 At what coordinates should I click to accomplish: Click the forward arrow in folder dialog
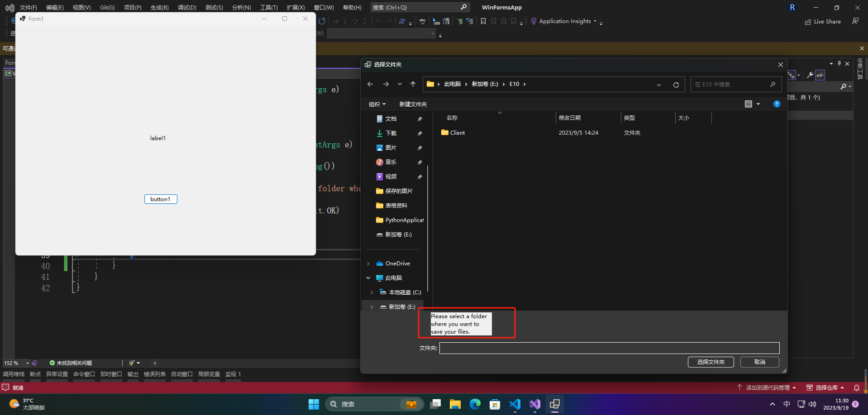tap(386, 84)
